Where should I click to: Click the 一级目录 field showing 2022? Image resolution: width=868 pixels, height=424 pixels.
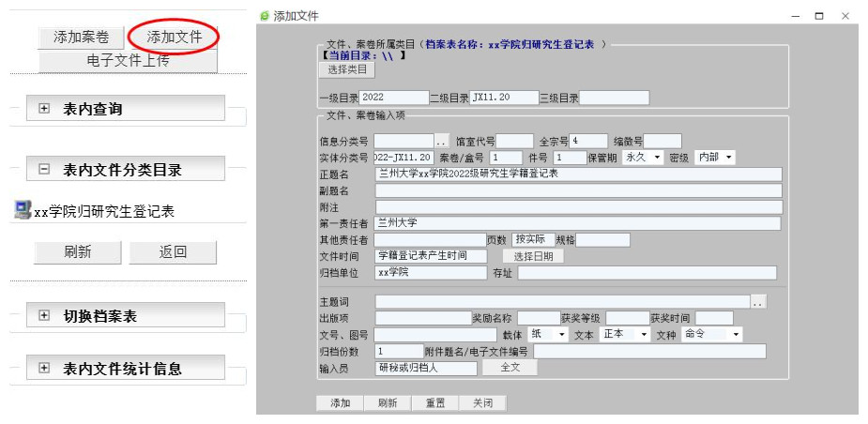tap(394, 98)
